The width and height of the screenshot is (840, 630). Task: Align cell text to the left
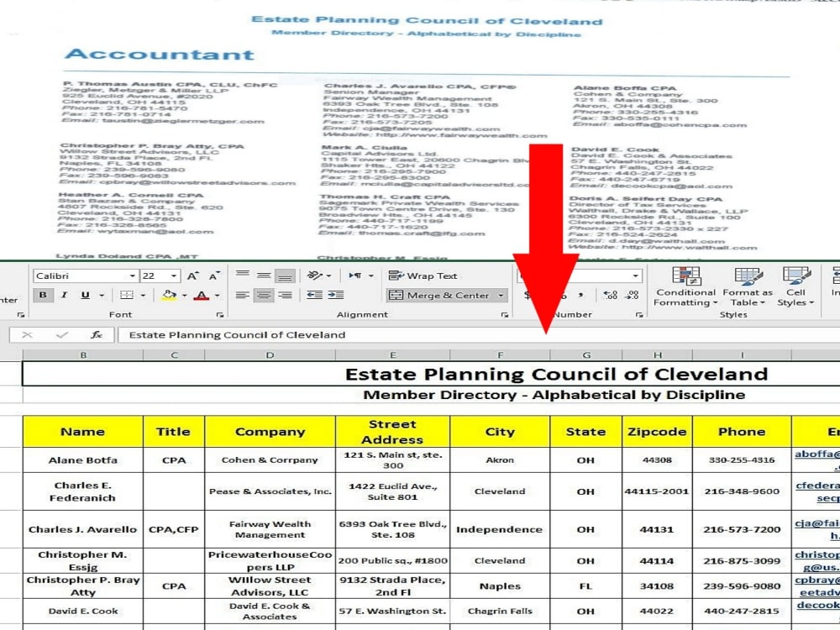(x=243, y=295)
